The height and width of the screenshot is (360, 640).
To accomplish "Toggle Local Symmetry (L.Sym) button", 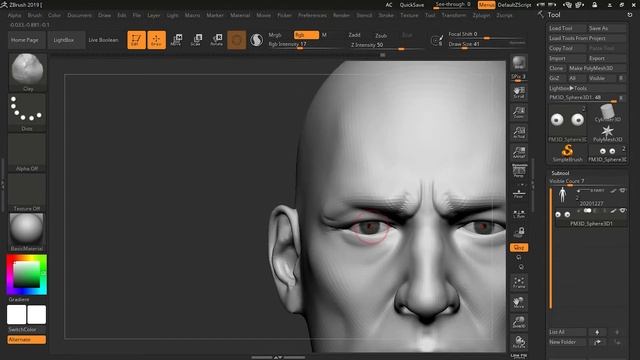I will 519,214.
